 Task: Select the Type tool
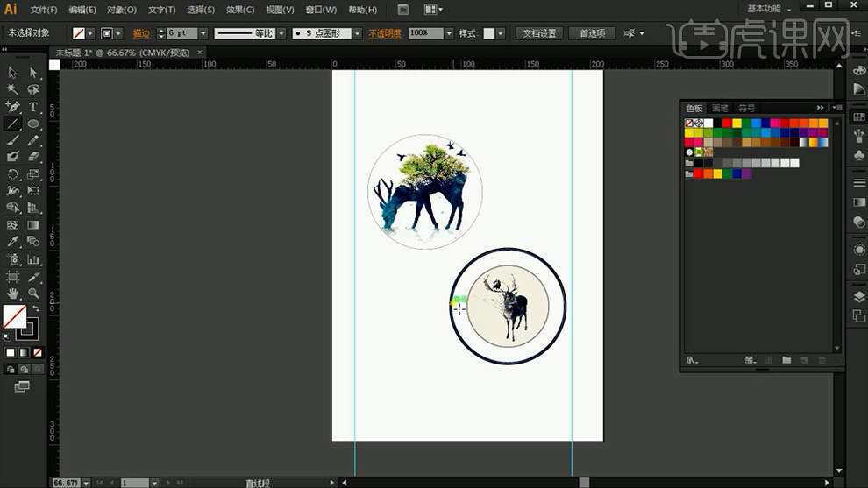(33, 106)
